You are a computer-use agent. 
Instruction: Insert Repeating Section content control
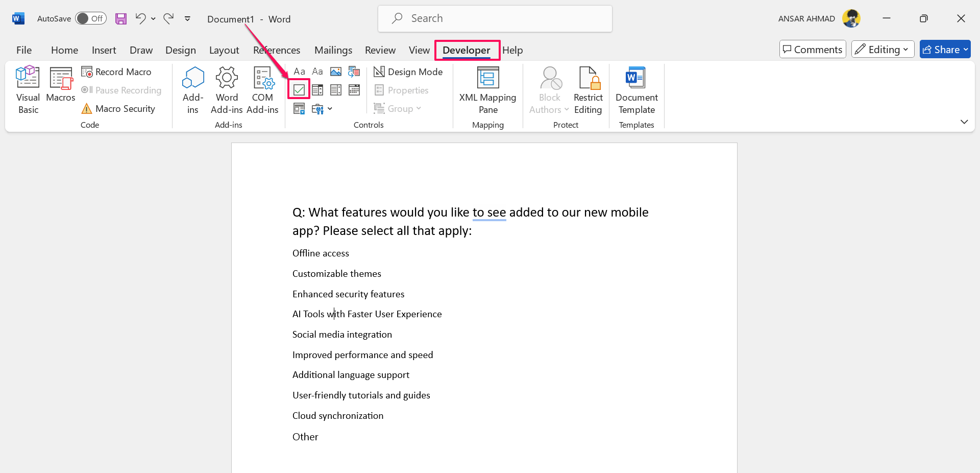click(x=299, y=109)
